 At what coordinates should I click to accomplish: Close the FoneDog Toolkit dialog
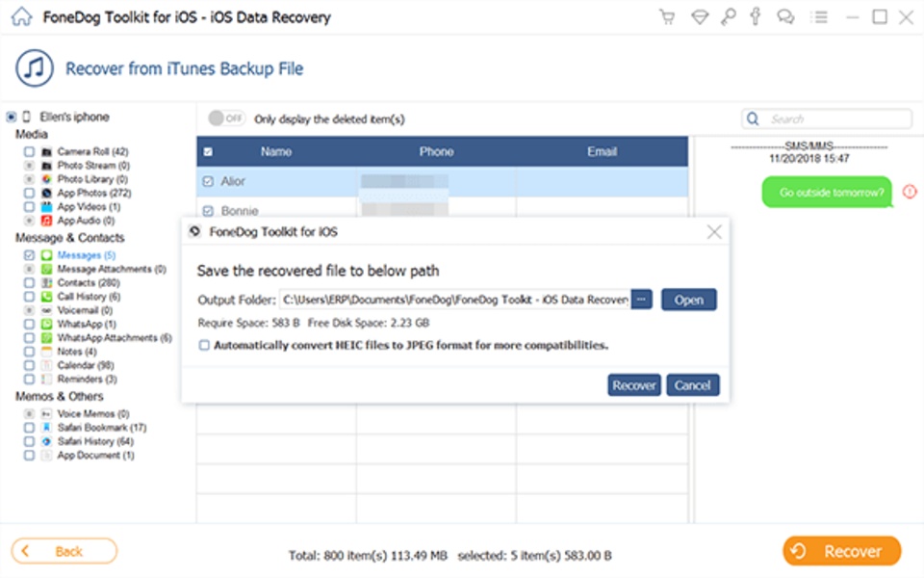click(714, 232)
